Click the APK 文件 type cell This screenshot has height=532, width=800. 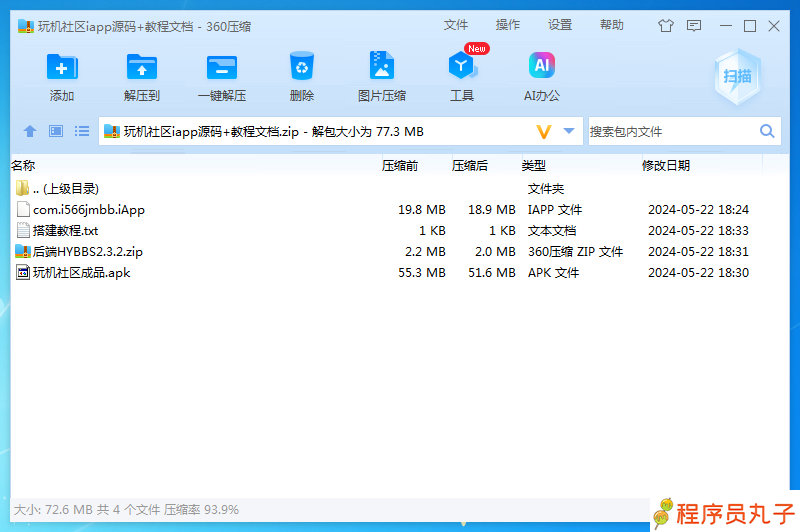click(553, 273)
